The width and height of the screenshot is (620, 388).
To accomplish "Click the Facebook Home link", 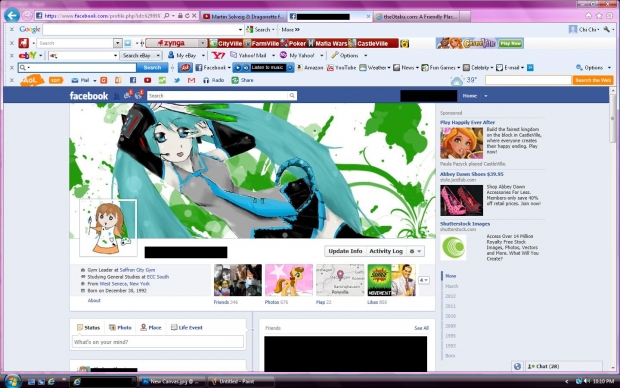I will [x=469, y=96].
